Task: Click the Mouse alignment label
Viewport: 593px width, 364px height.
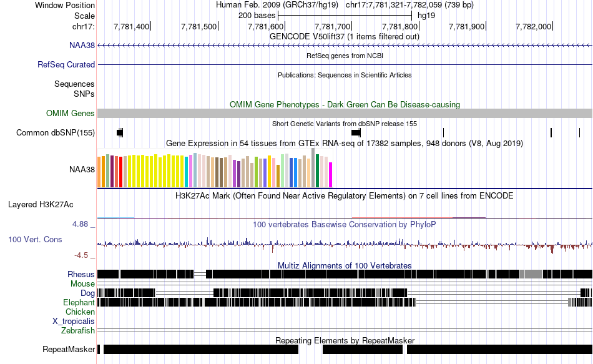Action: [82, 284]
